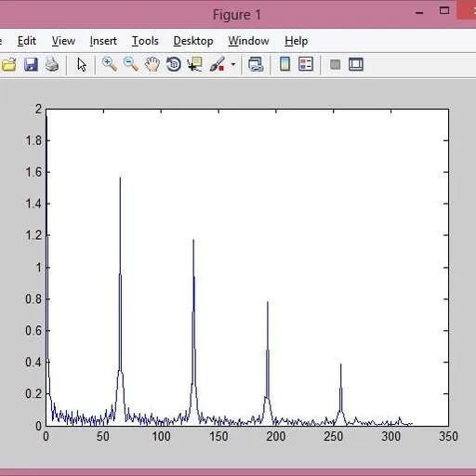Open the Window menu
Viewport: 476px width, 476px height.
coord(248,41)
